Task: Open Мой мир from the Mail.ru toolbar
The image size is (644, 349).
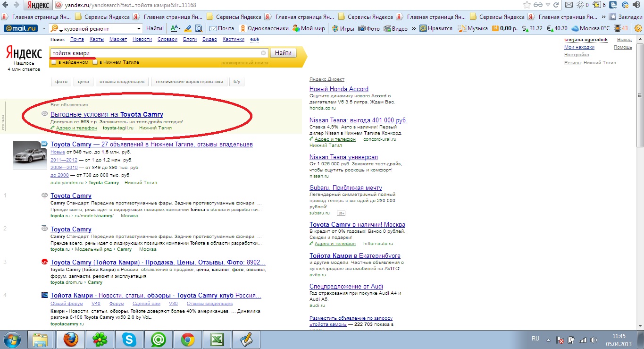Action: point(309,28)
